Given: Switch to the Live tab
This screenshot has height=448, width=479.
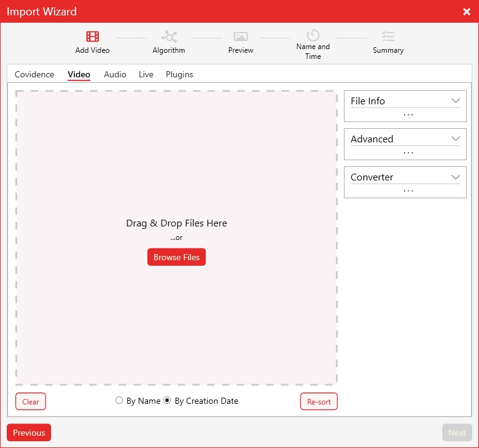Looking at the screenshot, I should pos(146,74).
